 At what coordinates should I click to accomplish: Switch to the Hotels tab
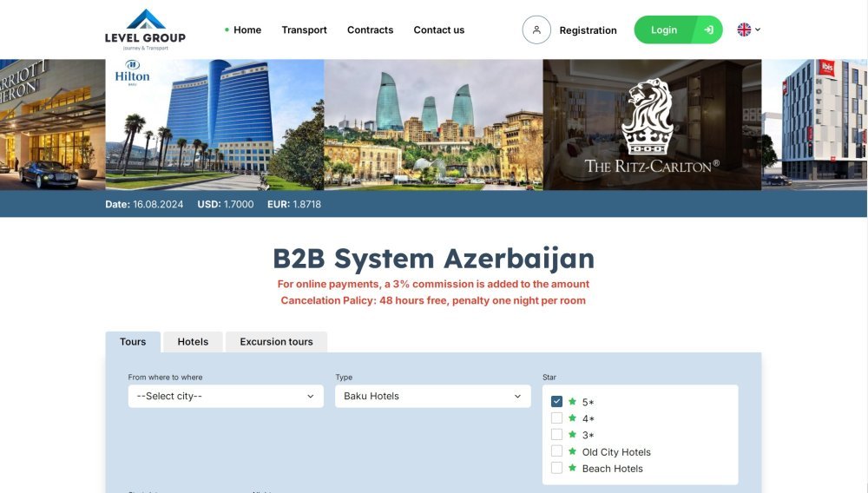193,342
